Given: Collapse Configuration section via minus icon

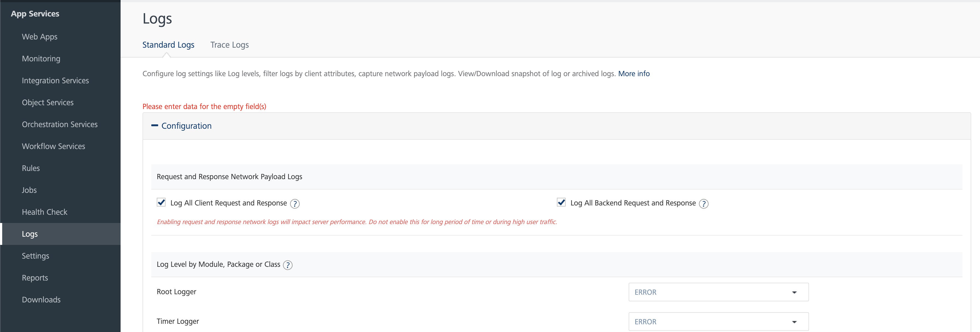Looking at the screenshot, I should [155, 125].
